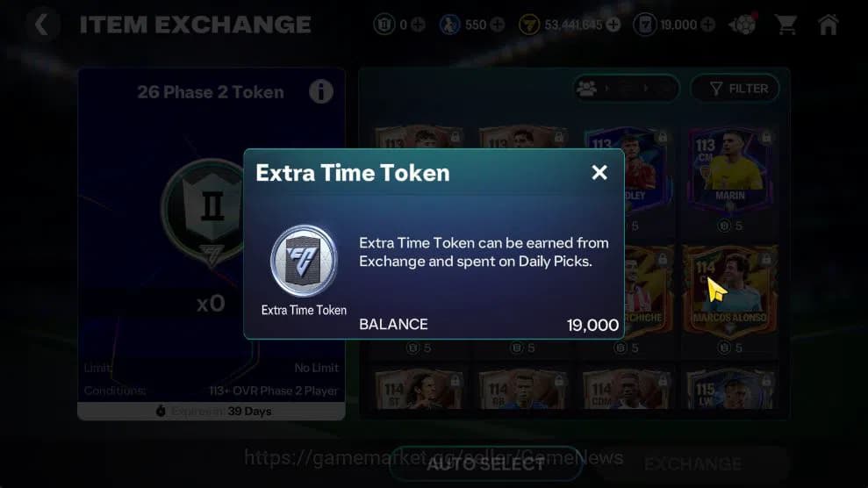The width and height of the screenshot is (868, 488).
Task: Open the player squad group selector
Action: (626, 89)
